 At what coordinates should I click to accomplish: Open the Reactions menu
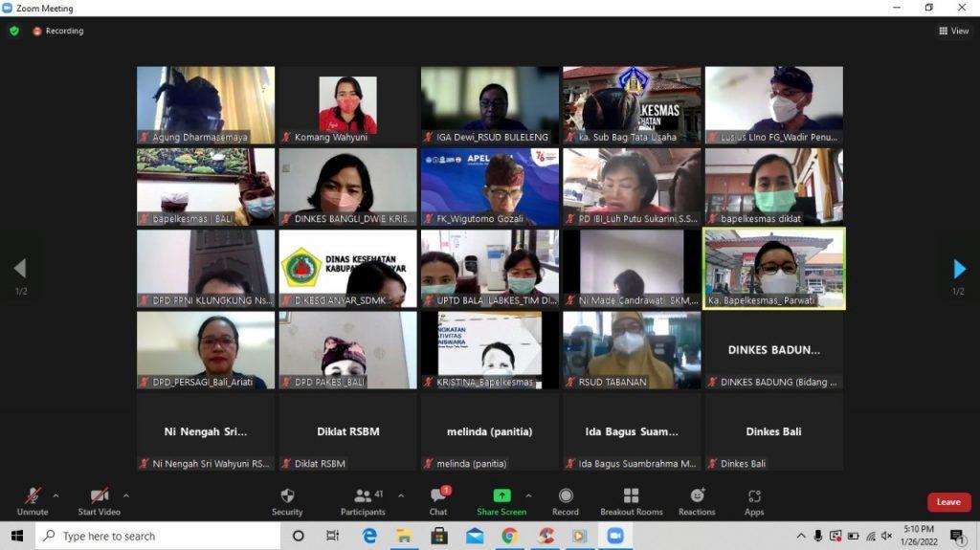coord(697,496)
